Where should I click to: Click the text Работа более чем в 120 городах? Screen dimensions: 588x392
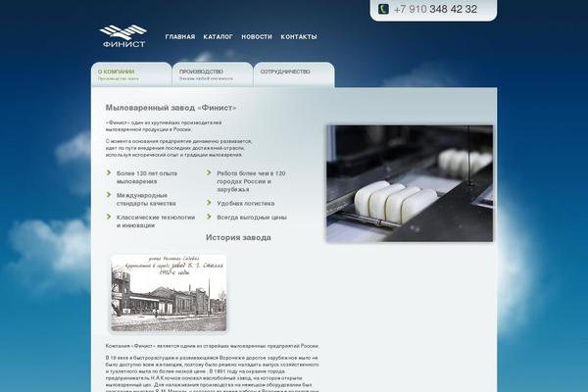(251, 181)
